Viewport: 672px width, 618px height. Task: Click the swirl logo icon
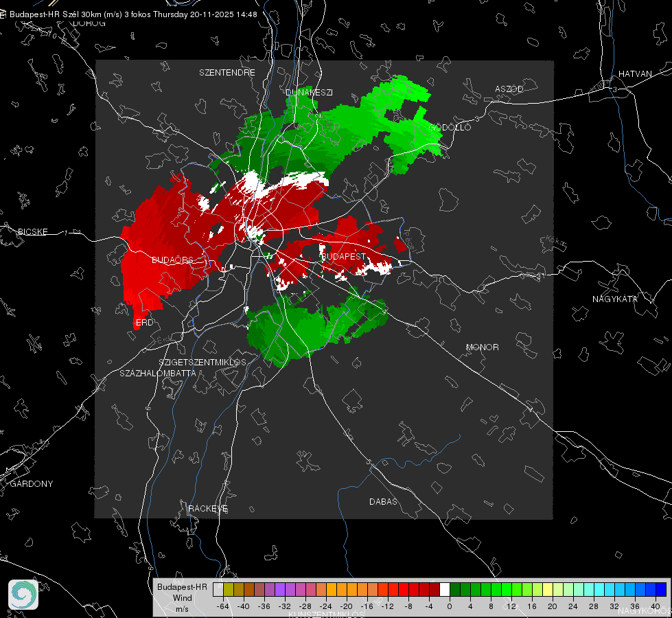point(23,595)
